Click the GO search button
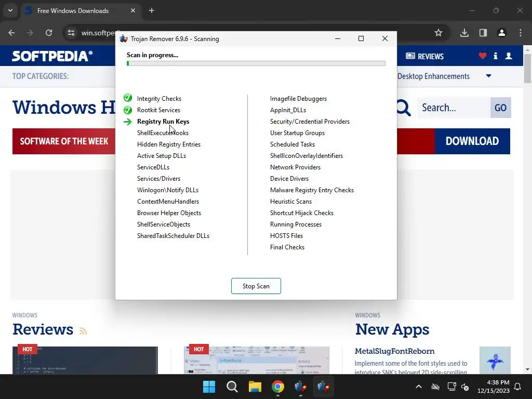This screenshot has width=532, height=399. point(500,108)
